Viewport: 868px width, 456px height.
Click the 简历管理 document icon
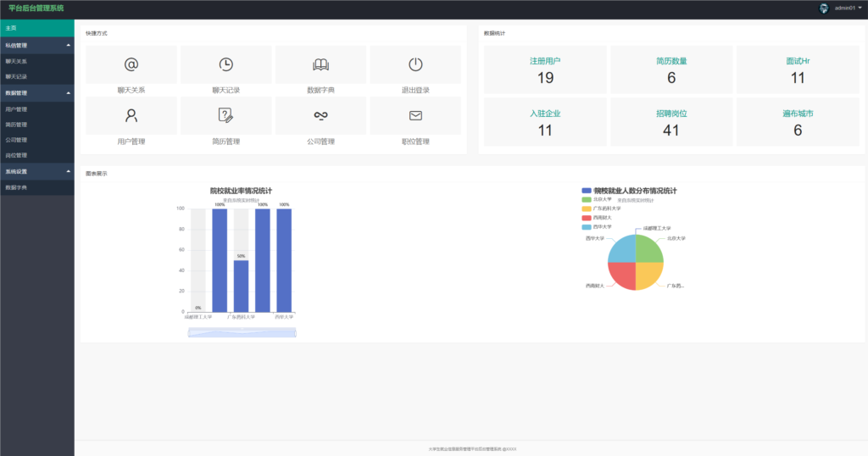point(225,115)
